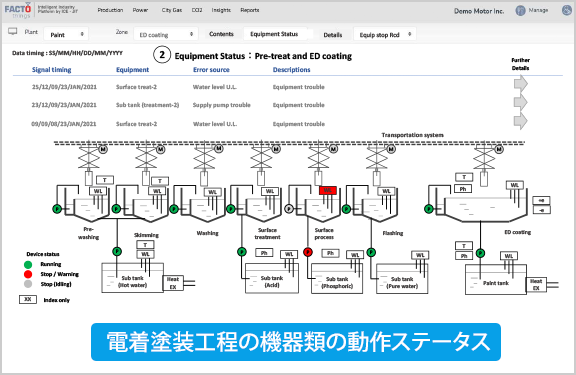Open the City Gas menu

(172, 10)
